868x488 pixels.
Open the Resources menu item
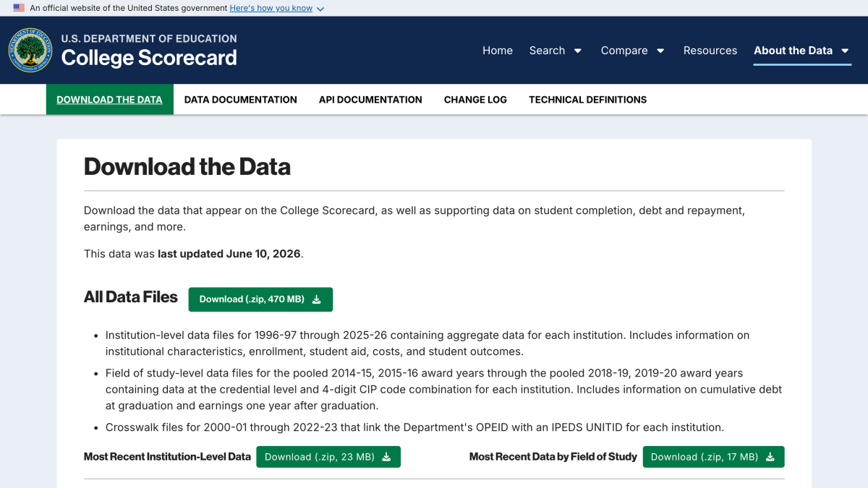click(710, 51)
